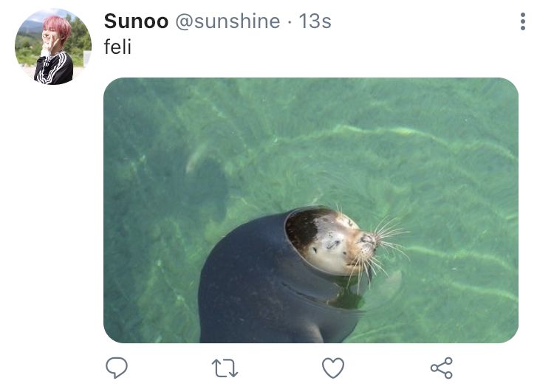Start a reply to @sunshine's tweet
The image size is (554, 392).
[x=117, y=368]
